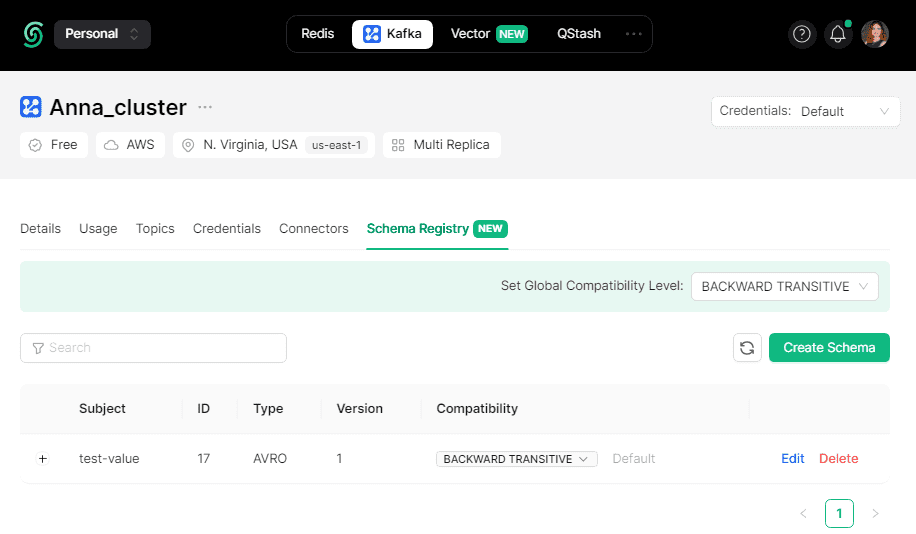
Task: Open the Credentials Default dropdown
Action: (806, 111)
